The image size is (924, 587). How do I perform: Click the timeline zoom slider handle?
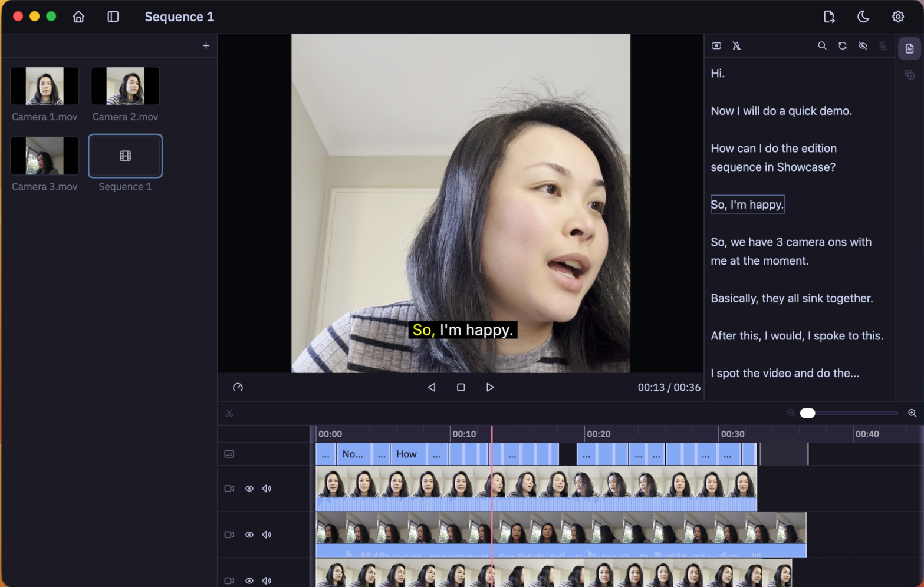(808, 413)
